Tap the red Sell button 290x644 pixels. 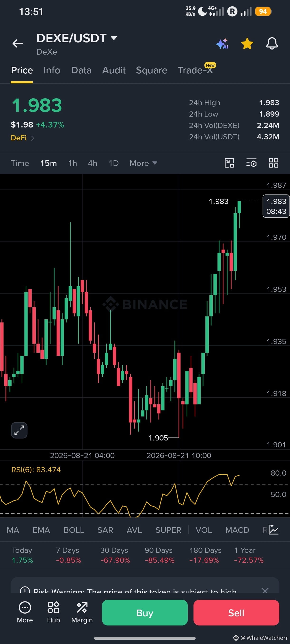(x=236, y=613)
